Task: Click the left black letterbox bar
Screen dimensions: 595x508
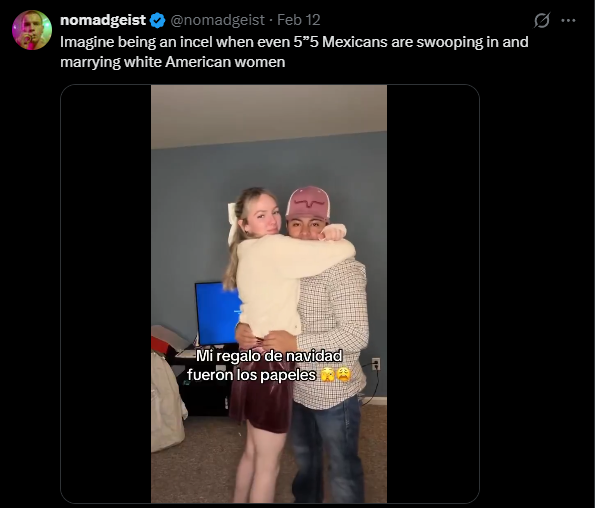Action: coord(106,294)
